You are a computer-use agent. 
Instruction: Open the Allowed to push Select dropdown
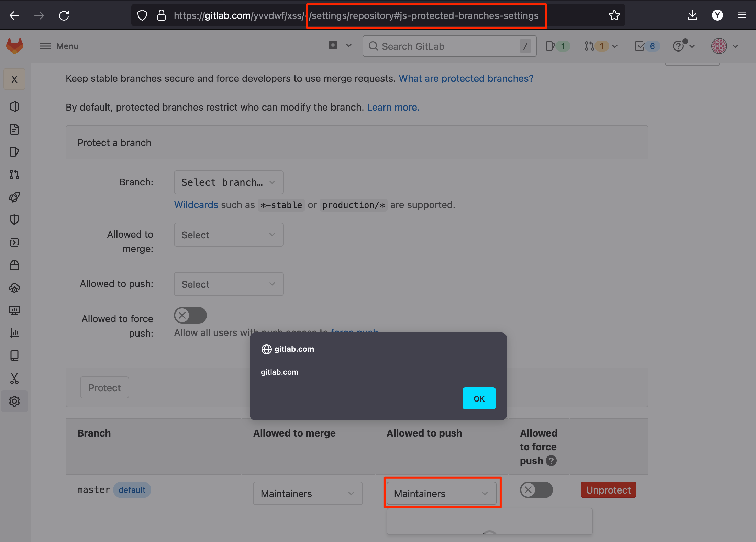tap(229, 284)
